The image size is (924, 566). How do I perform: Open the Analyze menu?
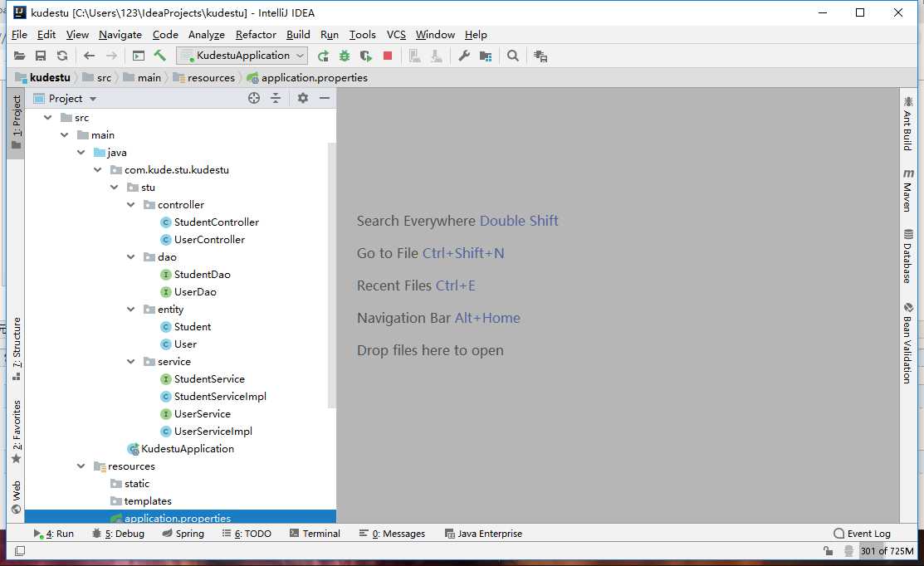206,35
